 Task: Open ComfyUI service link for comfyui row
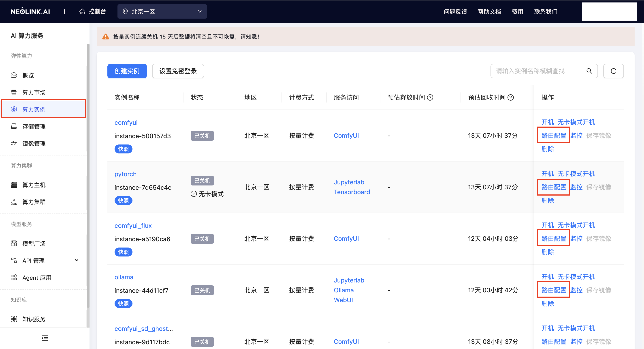point(346,136)
